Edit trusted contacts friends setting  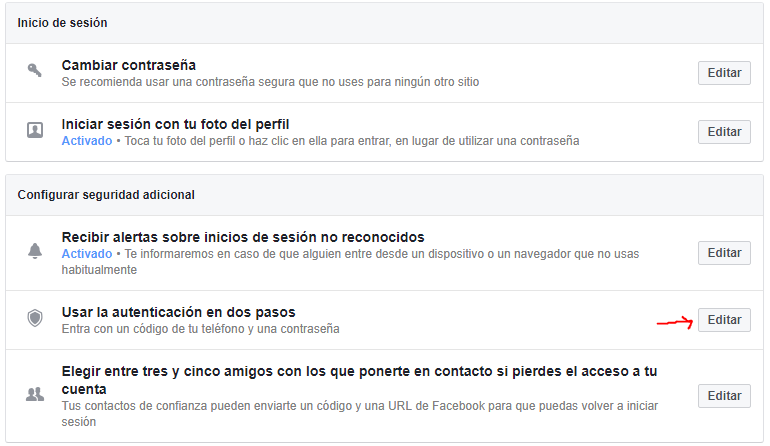(x=724, y=395)
